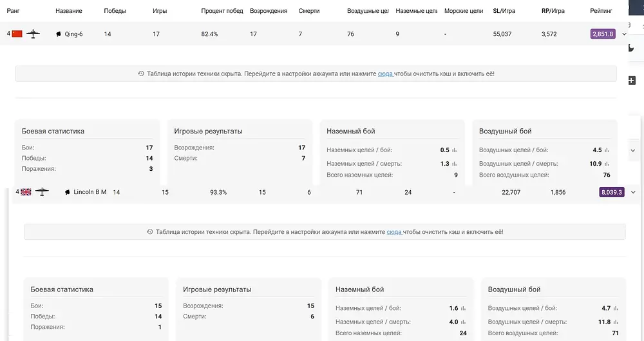The image size is (644, 341).
Task: Click the UK flag icon beside Lincoln B M
Action: coord(26,192)
